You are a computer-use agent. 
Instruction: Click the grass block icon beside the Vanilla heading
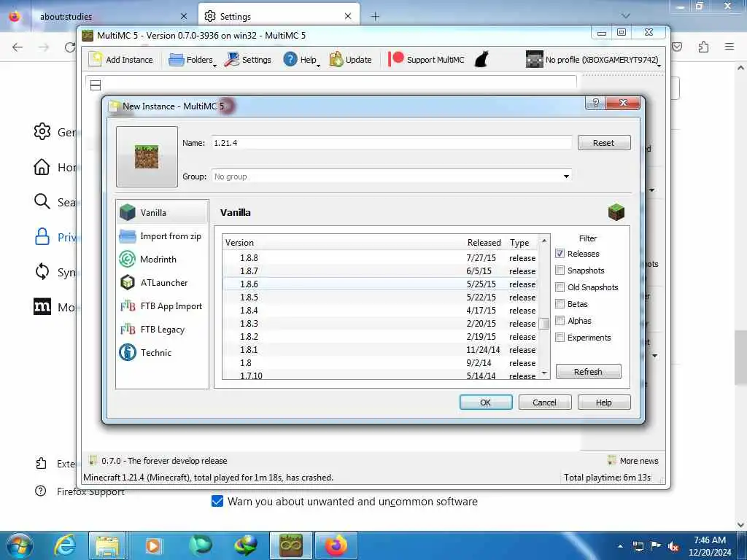(x=616, y=212)
